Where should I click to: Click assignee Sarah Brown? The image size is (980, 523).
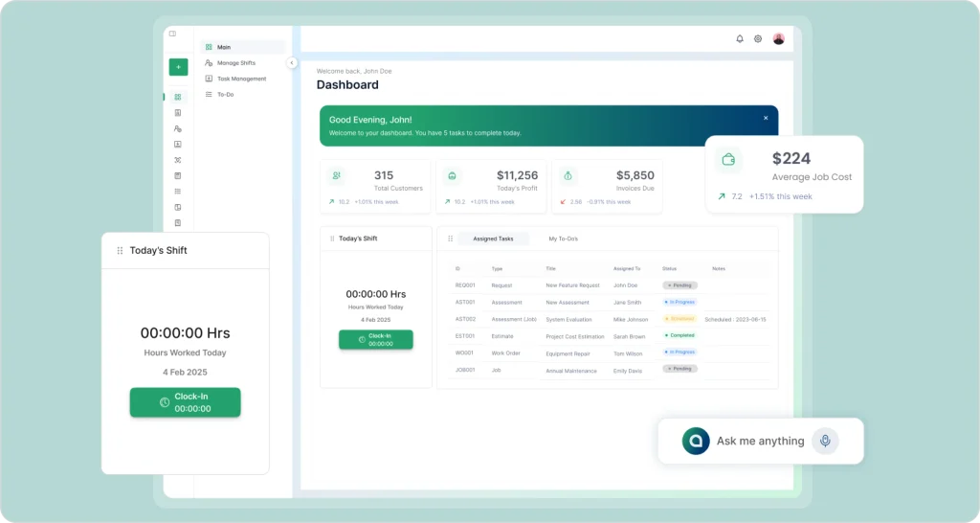(x=630, y=336)
